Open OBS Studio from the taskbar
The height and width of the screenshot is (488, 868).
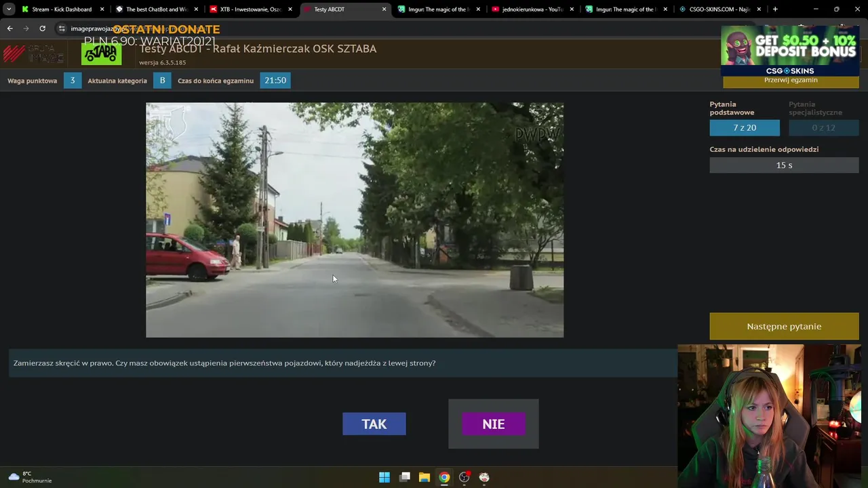tap(465, 477)
